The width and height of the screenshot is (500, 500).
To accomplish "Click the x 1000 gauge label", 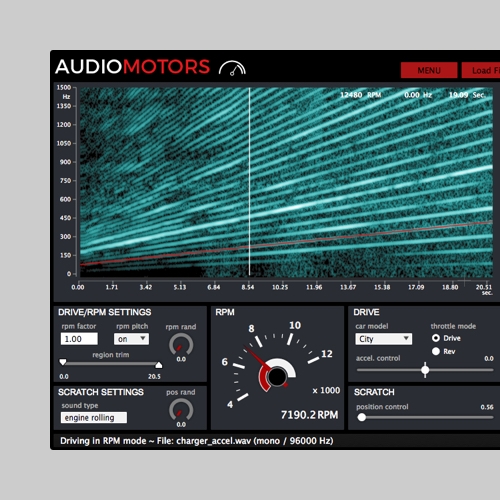I will pos(326,390).
